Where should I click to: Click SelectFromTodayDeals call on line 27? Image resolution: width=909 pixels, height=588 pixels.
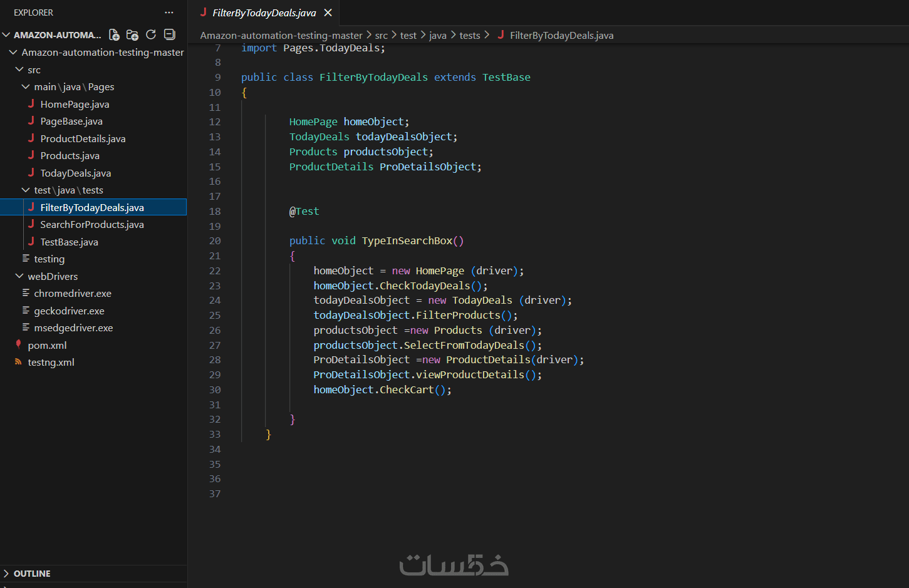click(464, 346)
